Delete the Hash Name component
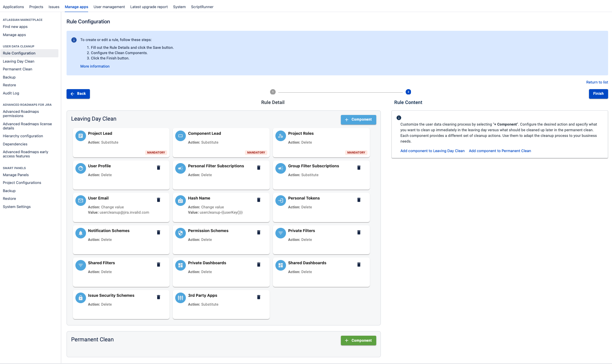Viewport: 612px width, 364px height. [x=259, y=200]
